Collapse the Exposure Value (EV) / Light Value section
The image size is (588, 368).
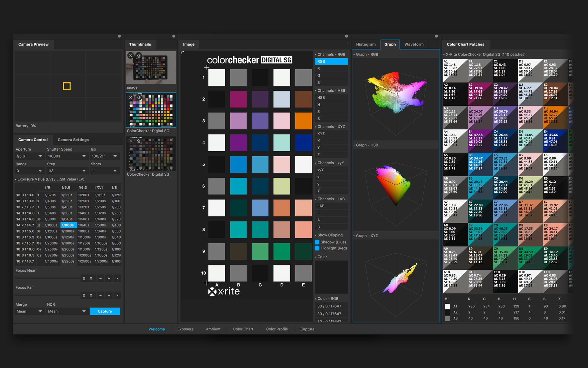(x=16, y=180)
